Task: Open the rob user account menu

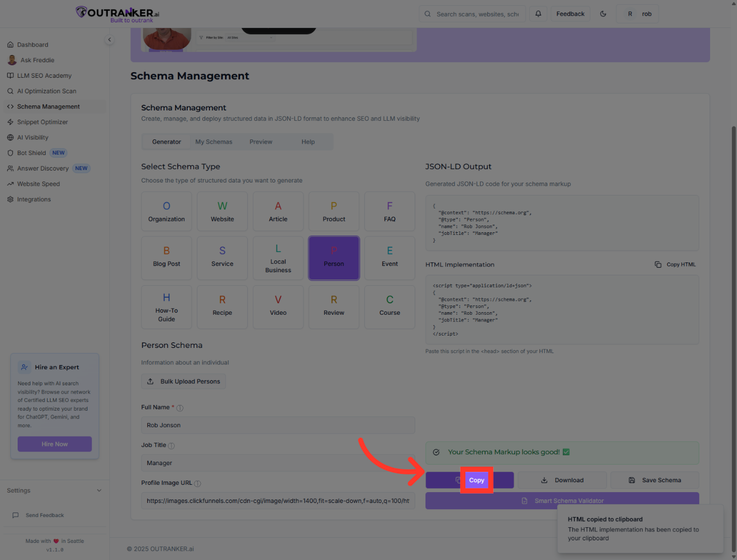Action: (637, 14)
